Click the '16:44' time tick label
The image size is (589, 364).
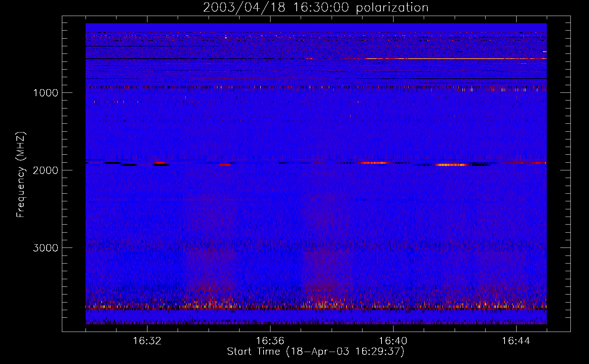(516, 341)
